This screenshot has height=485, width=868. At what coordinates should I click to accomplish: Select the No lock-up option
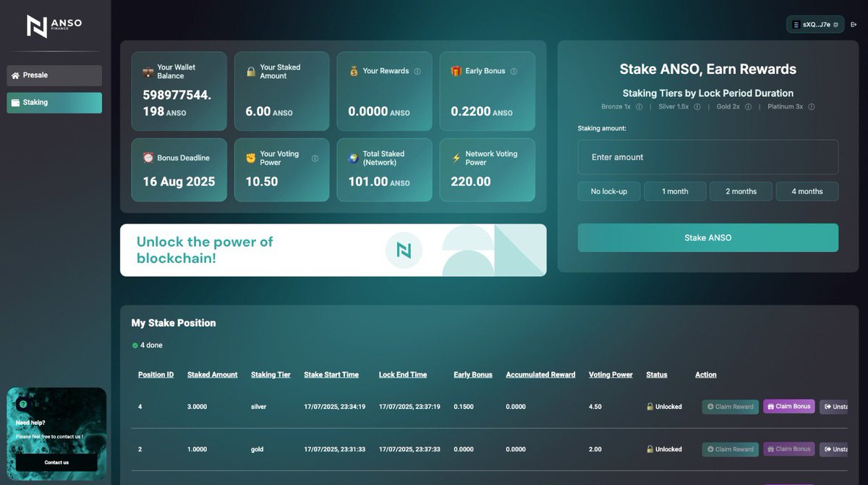(609, 191)
